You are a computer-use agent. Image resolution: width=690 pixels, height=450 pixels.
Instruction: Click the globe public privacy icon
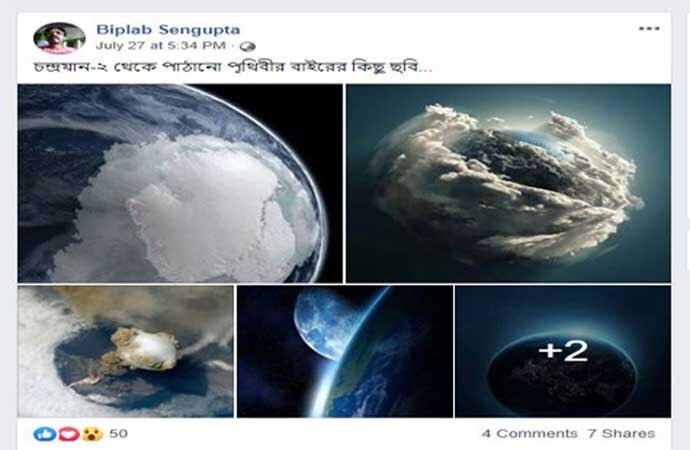248,46
